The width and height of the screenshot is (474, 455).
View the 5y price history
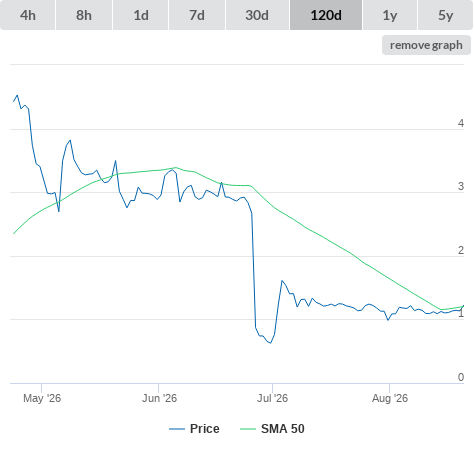coord(445,15)
